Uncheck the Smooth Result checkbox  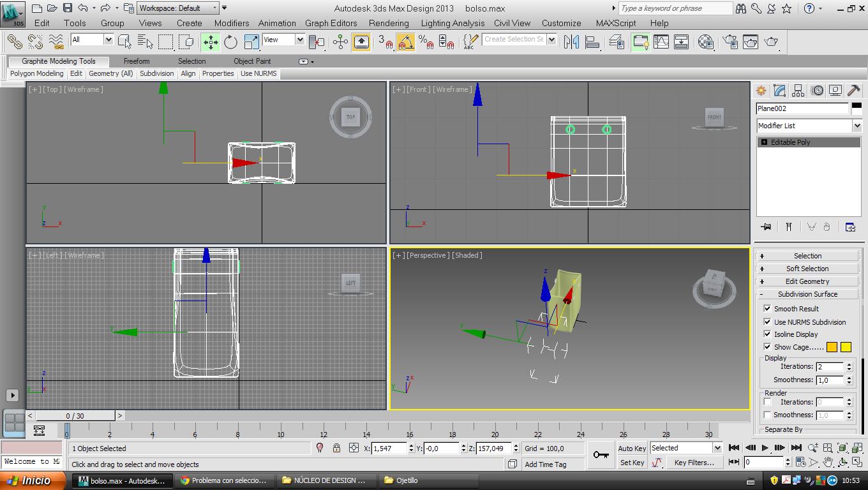(x=767, y=308)
